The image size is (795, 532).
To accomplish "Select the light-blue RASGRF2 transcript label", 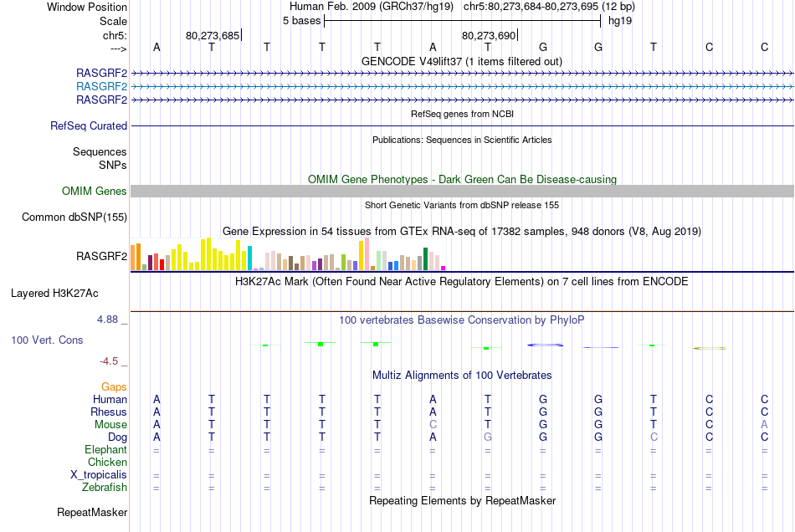I will (101, 87).
